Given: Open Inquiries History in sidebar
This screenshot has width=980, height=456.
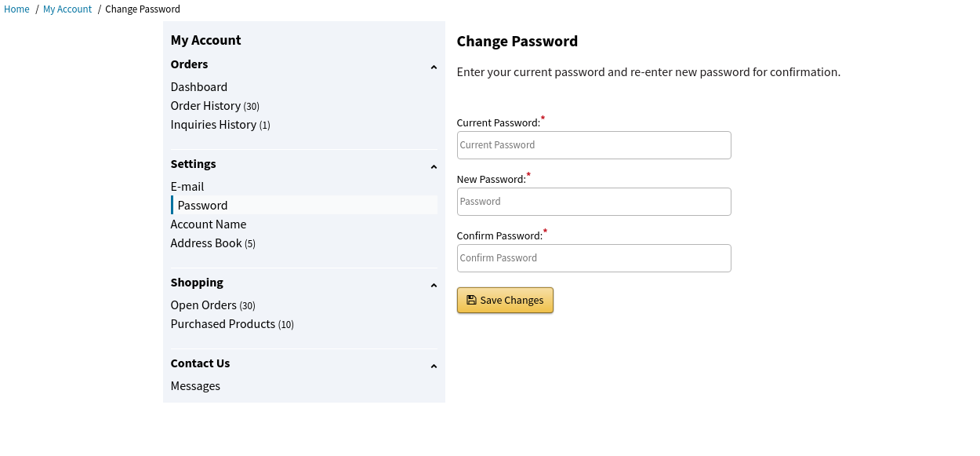Looking at the screenshot, I should [x=213, y=125].
